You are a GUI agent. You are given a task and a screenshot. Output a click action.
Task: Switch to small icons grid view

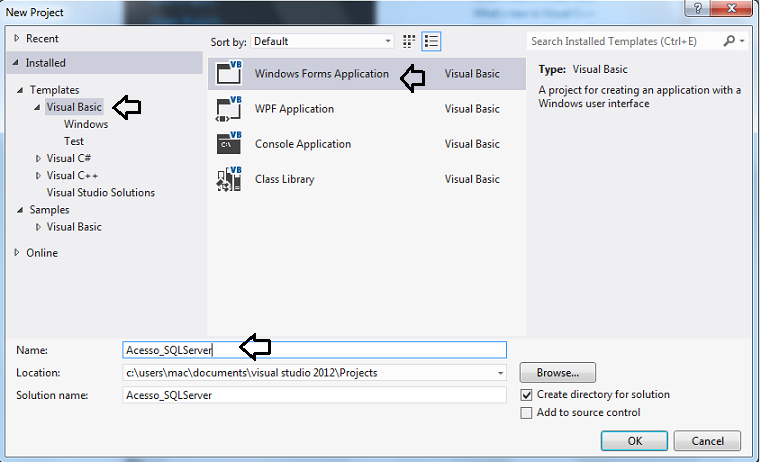(x=409, y=42)
